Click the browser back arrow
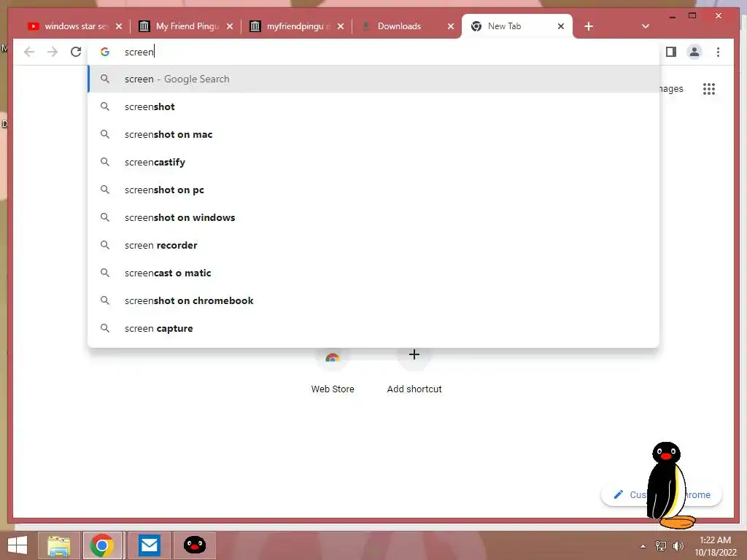Viewport: 747px width, 560px height. [29, 52]
